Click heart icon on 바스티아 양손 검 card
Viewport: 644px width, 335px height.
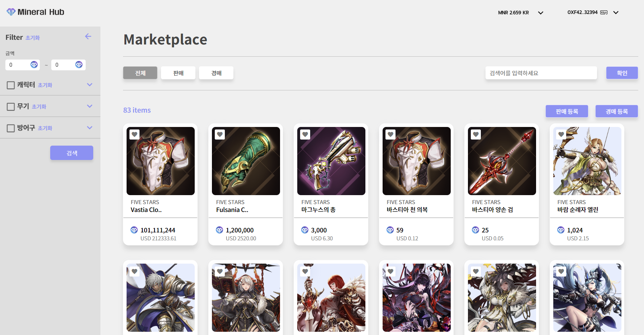[x=476, y=135]
